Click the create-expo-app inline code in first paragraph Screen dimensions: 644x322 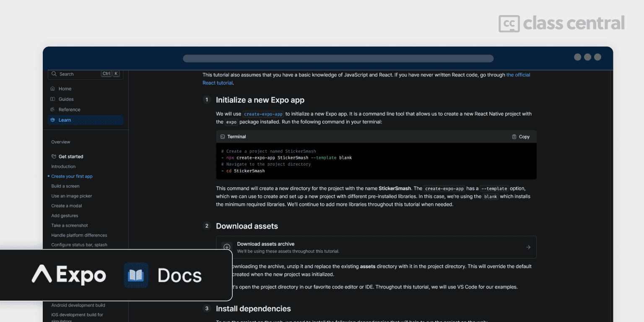(x=263, y=114)
